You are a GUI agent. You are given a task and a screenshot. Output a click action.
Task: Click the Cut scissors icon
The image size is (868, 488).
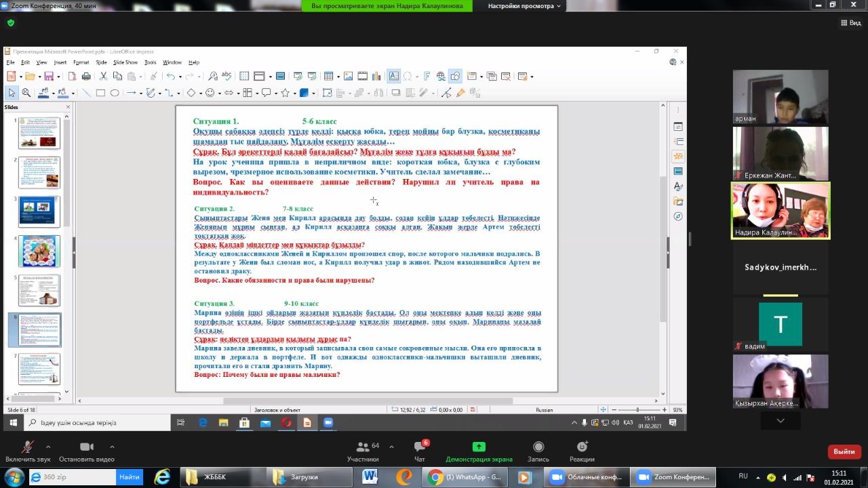(102, 77)
